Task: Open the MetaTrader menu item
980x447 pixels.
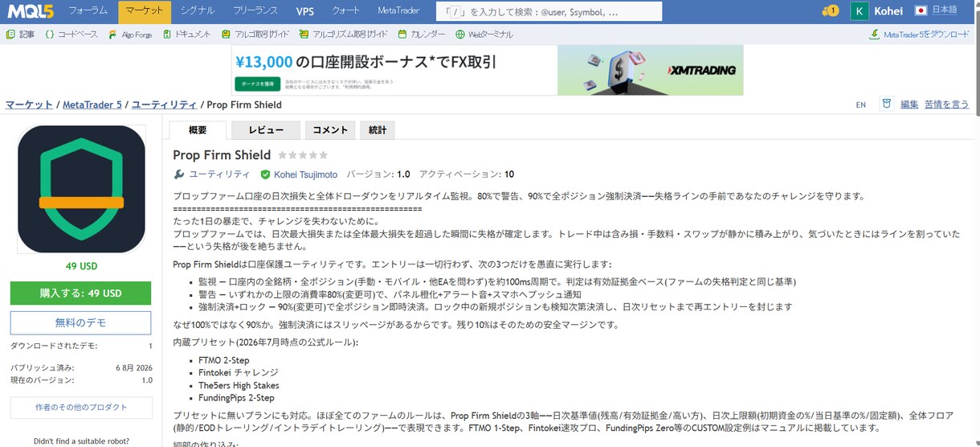Action: [398, 11]
